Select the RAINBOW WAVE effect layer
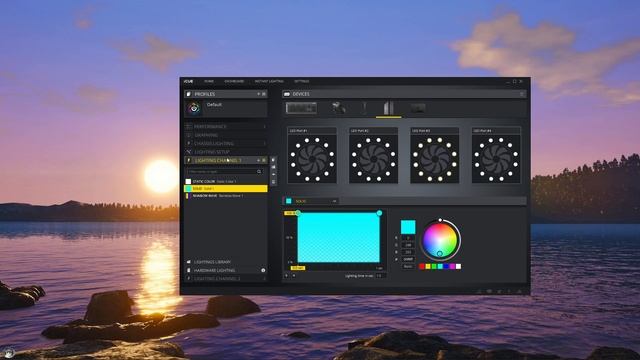 point(226,196)
